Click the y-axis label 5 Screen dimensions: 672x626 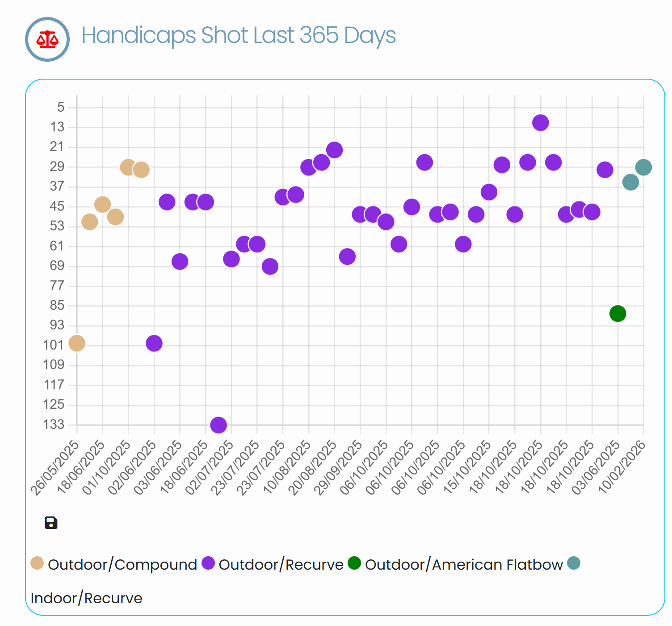tap(61, 107)
